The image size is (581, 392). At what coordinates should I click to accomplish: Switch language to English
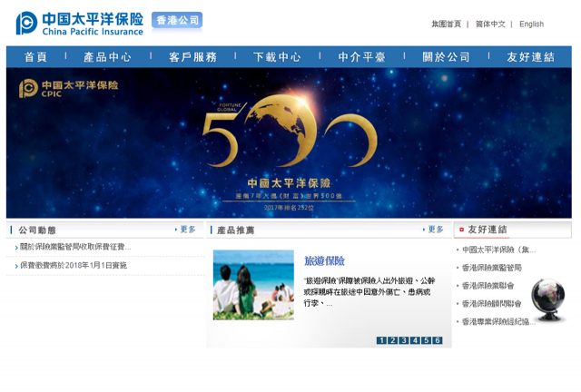(x=531, y=24)
